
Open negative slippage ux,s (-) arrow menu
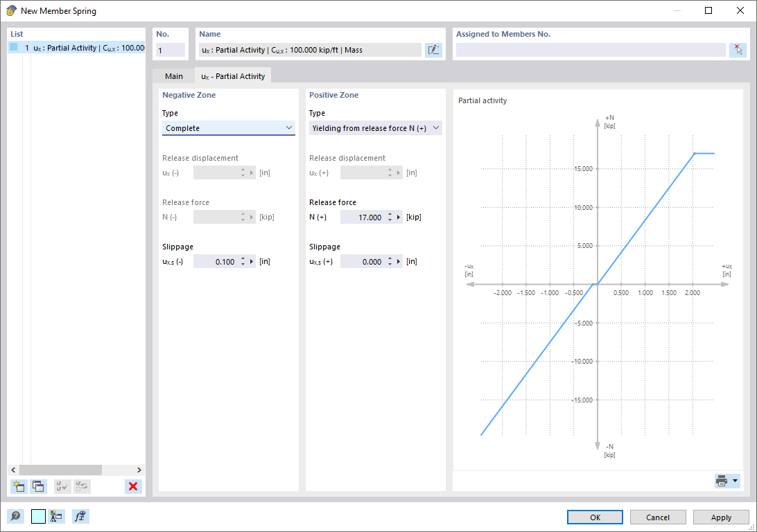[252, 262]
